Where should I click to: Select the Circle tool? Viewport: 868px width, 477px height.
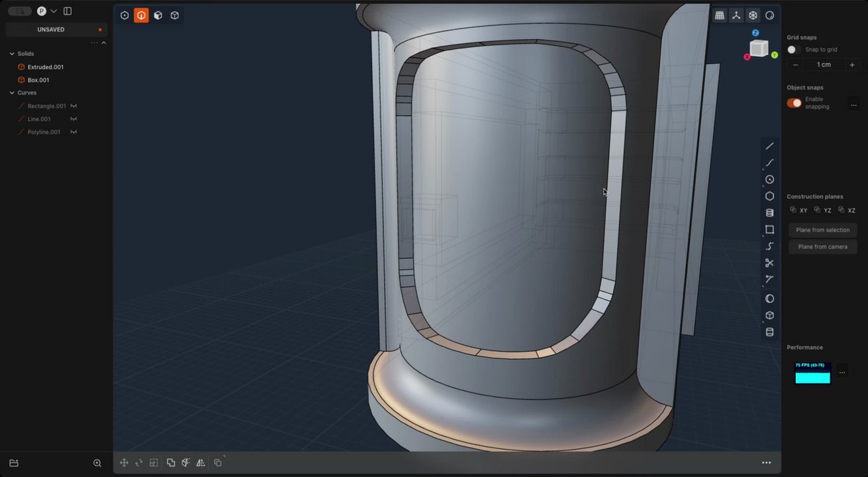click(x=769, y=180)
